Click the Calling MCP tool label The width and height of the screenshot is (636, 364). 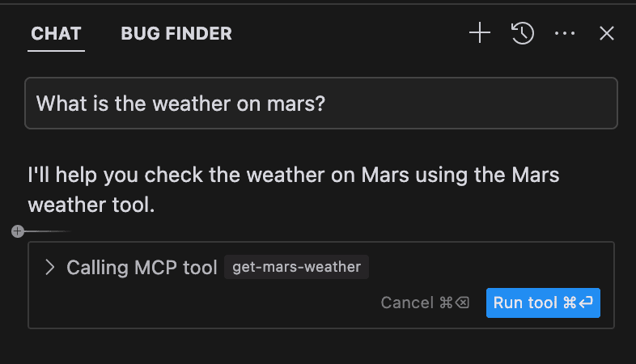(142, 268)
